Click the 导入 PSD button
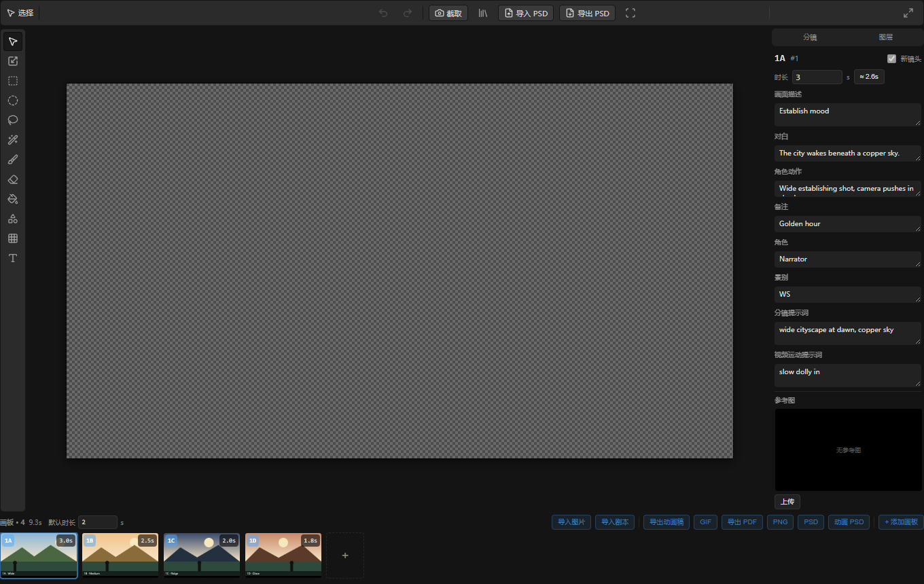Screen dimensions: 924x584 point(526,13)
